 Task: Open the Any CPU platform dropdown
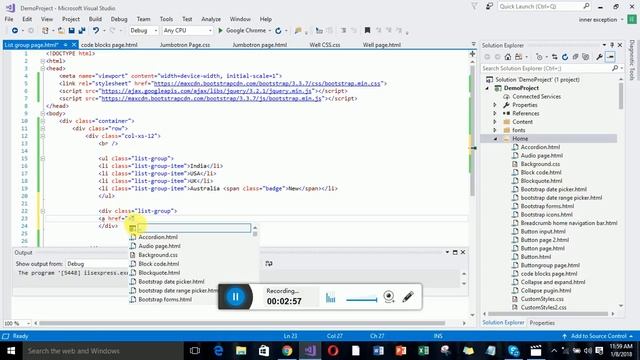187,31
